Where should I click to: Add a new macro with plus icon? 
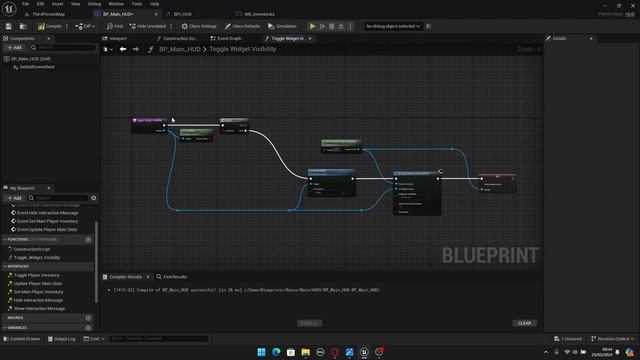pos(88,318)
